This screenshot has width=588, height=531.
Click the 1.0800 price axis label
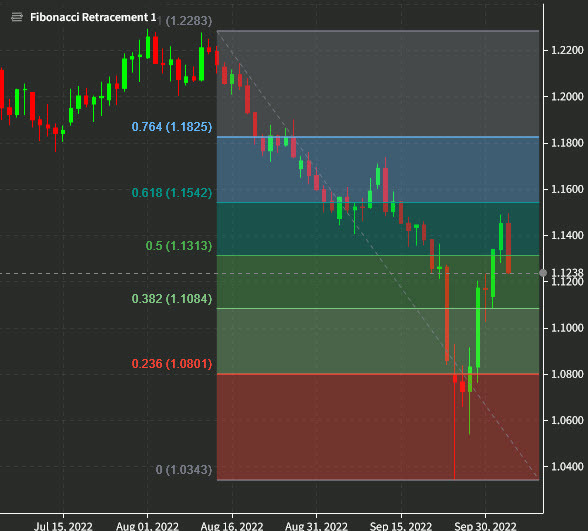[x=567, y=374]
